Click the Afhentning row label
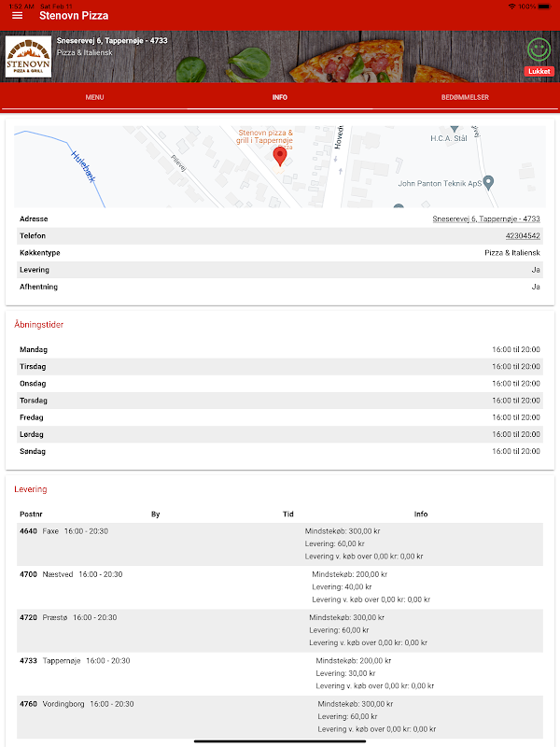Image resolution: width=560 pixels, height=747 pixels. point(38,287)
